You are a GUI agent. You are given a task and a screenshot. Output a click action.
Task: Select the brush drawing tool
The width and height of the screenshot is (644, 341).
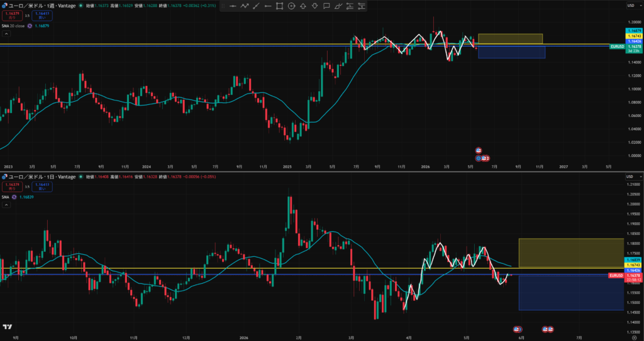click(x=338, y=6)
